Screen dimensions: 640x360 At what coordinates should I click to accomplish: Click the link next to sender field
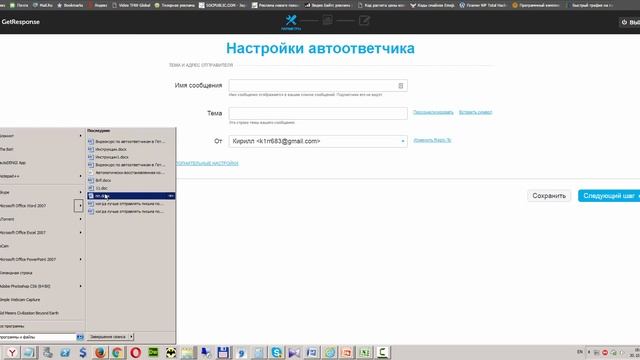point(432,140)
